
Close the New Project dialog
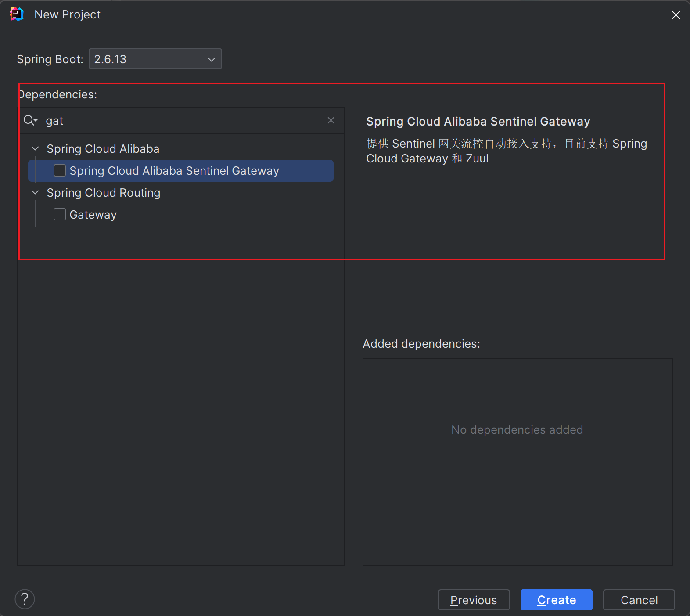(x=676, y=15)
